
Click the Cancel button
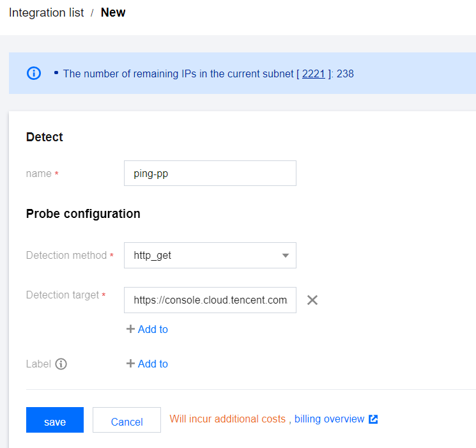click(127, 421)
